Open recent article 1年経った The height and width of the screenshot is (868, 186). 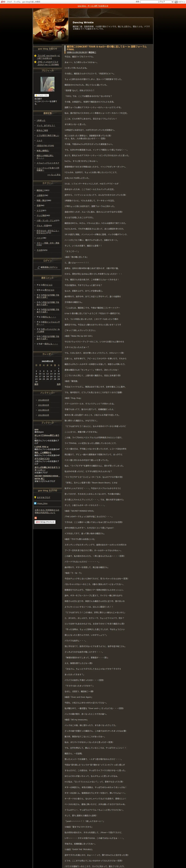click(41, 120)
